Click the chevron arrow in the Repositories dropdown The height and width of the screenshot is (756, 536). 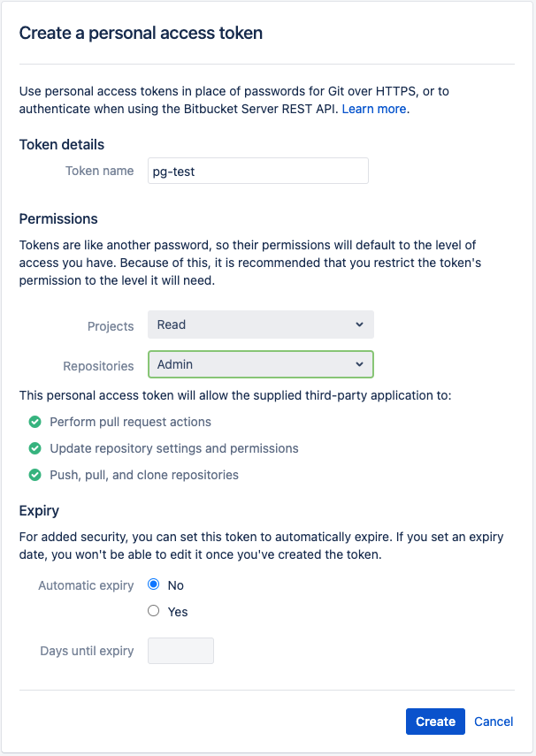[x=359, y=364]
